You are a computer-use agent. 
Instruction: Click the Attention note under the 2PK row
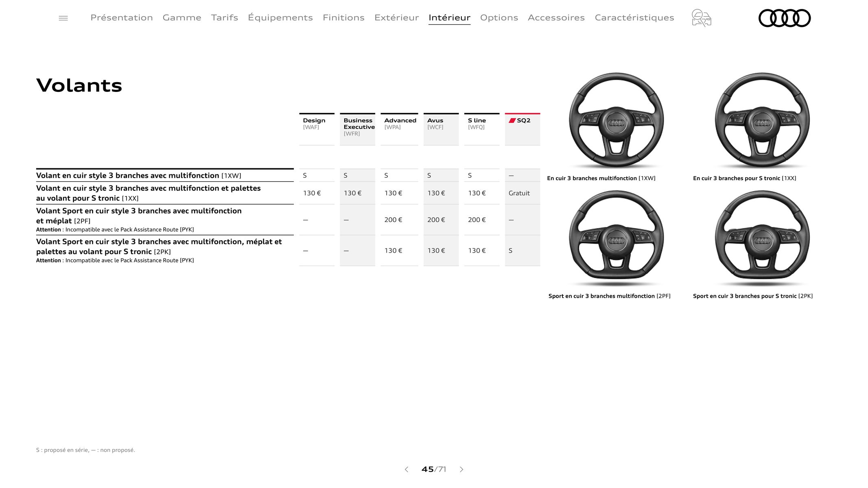(x=115, y=260)
